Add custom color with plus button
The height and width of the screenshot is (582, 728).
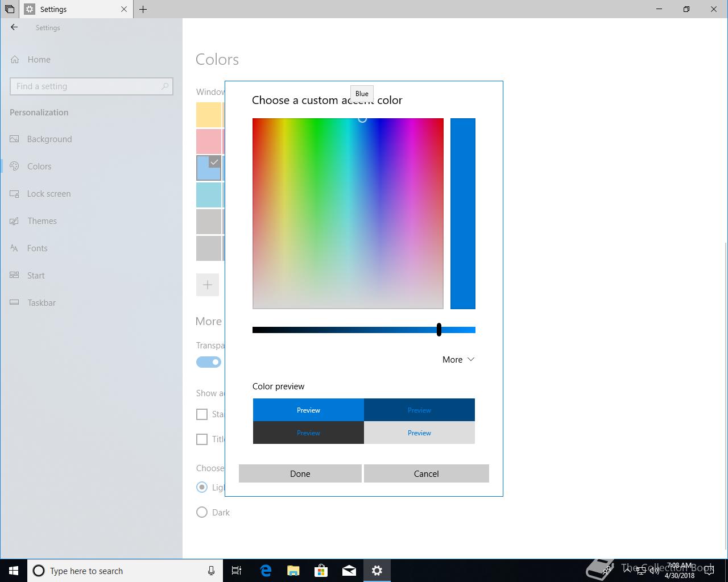(x=208, y=285)
